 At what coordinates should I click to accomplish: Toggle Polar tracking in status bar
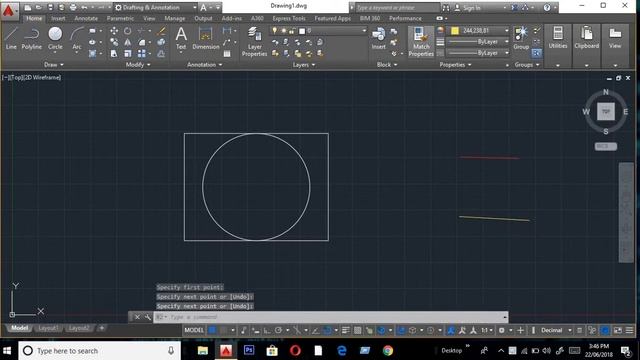[278, 330]
